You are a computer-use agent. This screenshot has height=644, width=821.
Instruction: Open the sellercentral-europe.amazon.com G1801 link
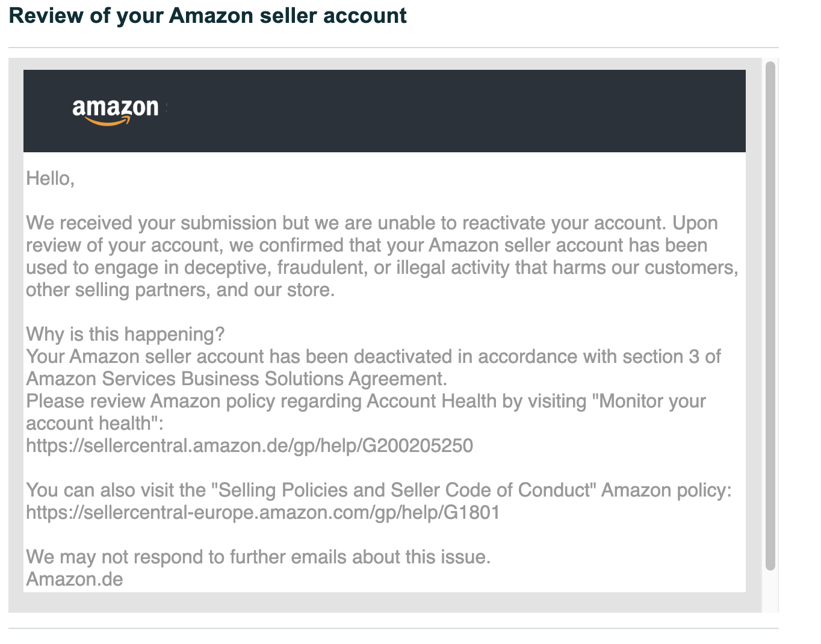pyautogui.click(x=263, y=512)
